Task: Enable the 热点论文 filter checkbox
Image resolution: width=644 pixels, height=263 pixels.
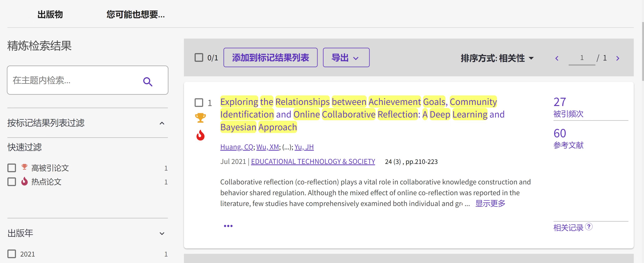Action: [x=11, y=182]
